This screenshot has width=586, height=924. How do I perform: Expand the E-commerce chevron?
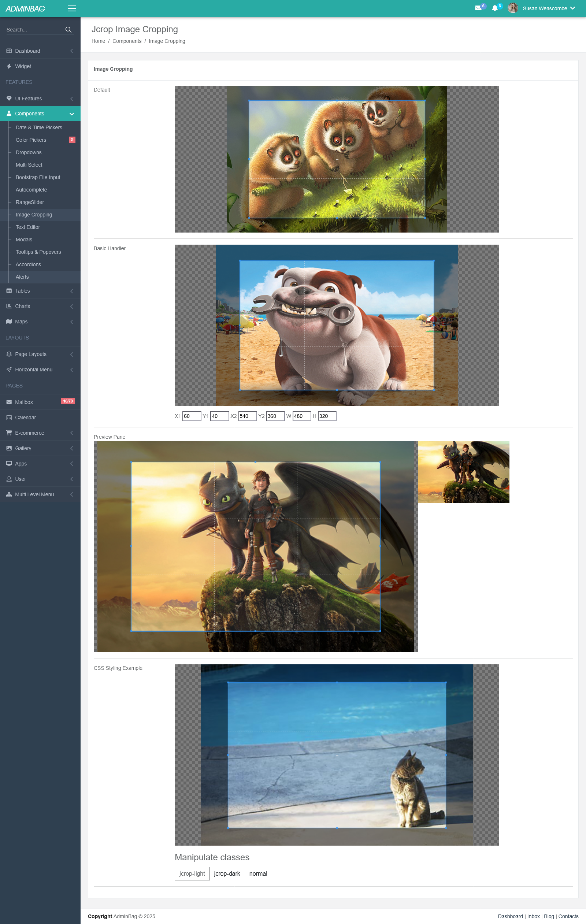point(72,433)
